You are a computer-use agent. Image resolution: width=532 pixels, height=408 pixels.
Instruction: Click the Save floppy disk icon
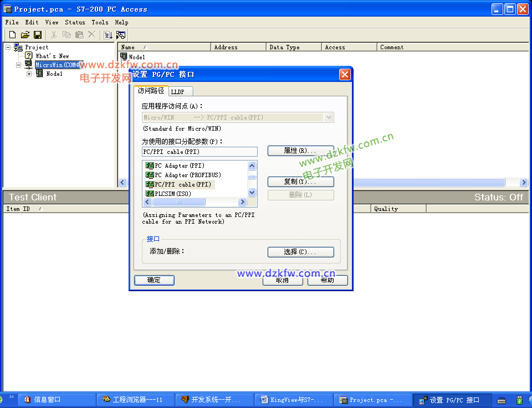coord(38,35)
